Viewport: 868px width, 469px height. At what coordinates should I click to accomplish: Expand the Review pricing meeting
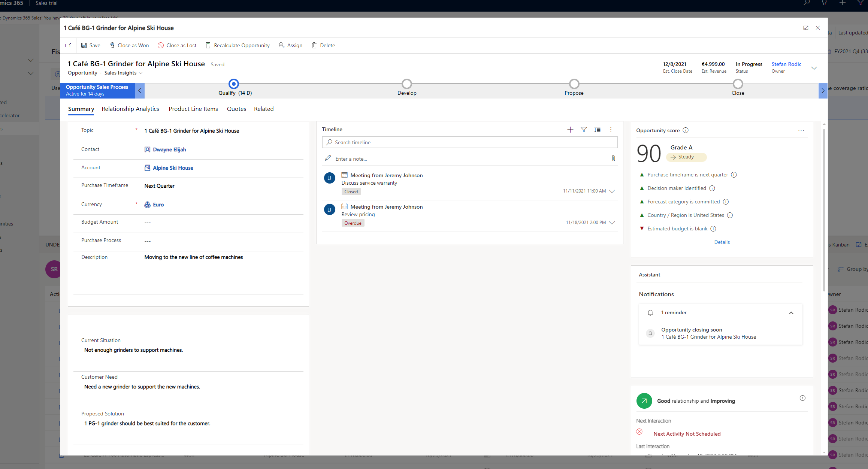point(612,223)
